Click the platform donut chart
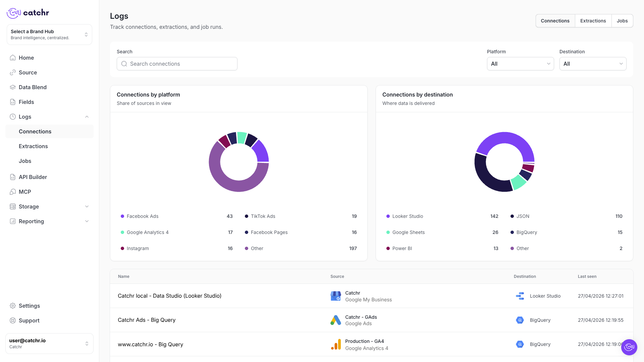The image size is (644, 362). pos(239,162)
